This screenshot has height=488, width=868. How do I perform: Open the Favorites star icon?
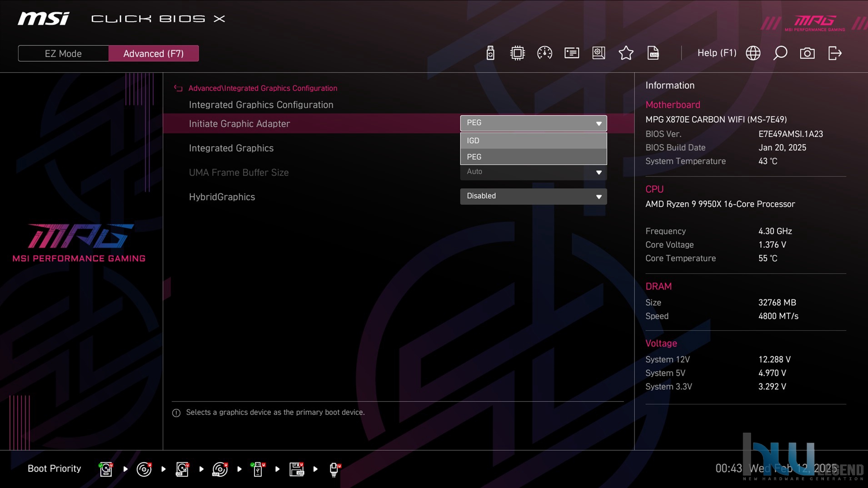pyautogui.click(x=626, y=53)
